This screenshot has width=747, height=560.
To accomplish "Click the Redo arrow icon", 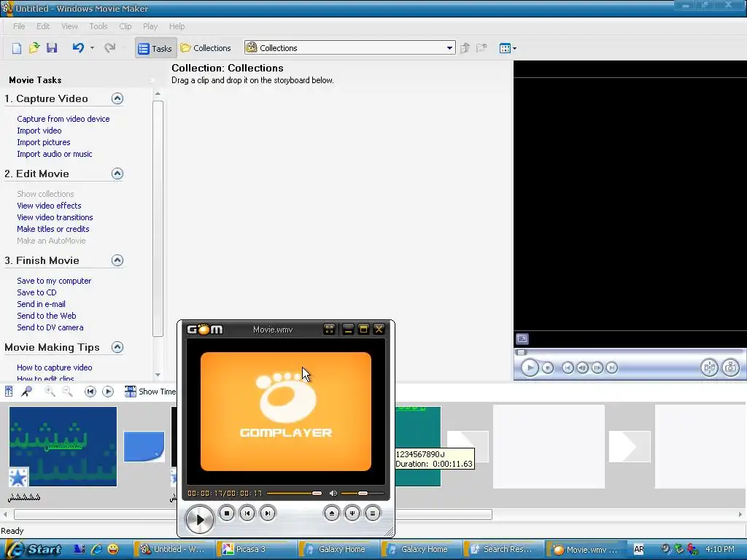I will click(x=109, y=48).
